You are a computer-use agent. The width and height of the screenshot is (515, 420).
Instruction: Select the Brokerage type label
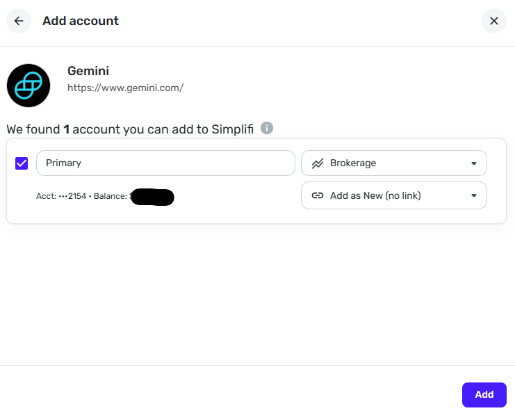pos(353,163)
